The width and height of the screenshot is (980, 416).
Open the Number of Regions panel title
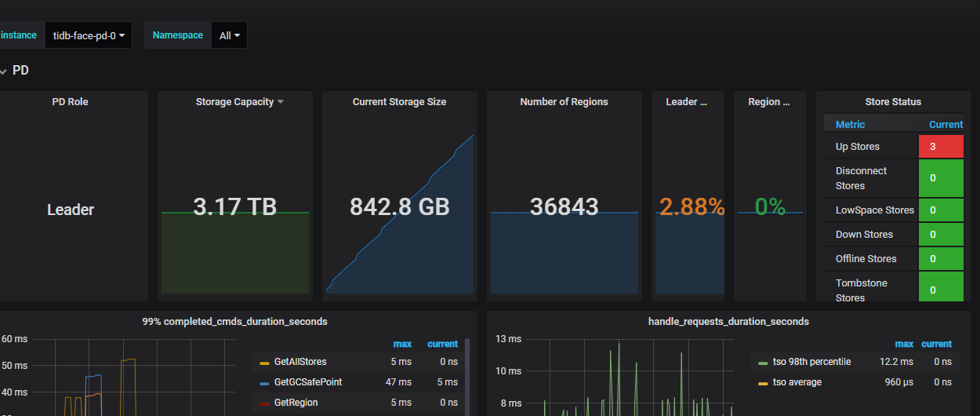[564, 102]
